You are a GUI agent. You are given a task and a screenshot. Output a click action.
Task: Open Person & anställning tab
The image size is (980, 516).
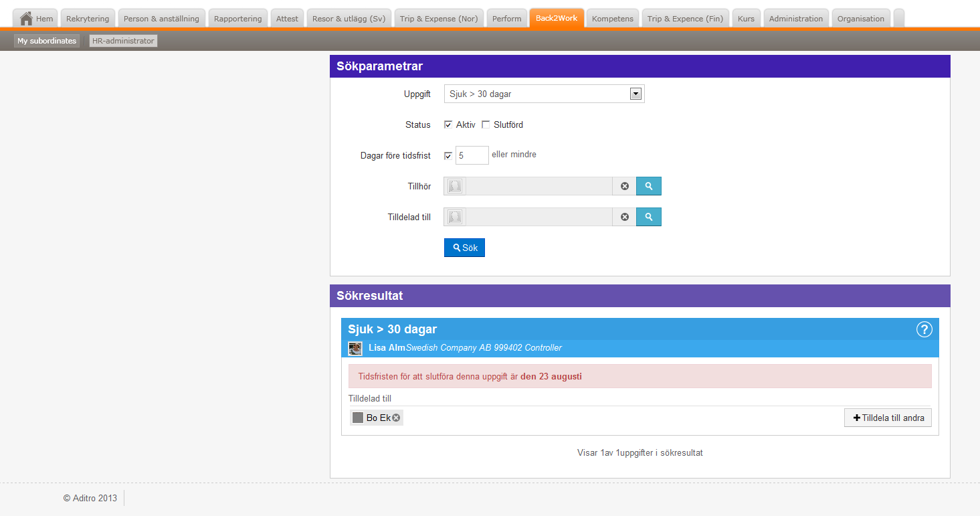point(161,18)
